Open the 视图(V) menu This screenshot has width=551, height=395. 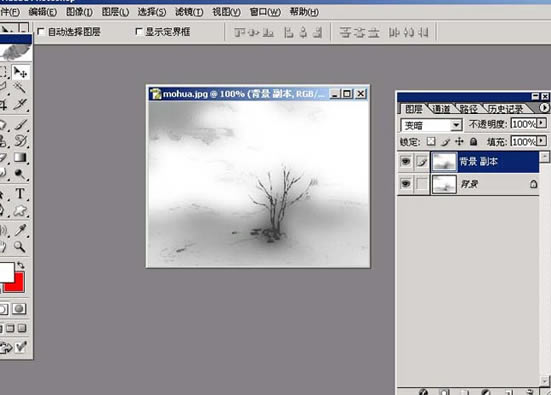226,12
